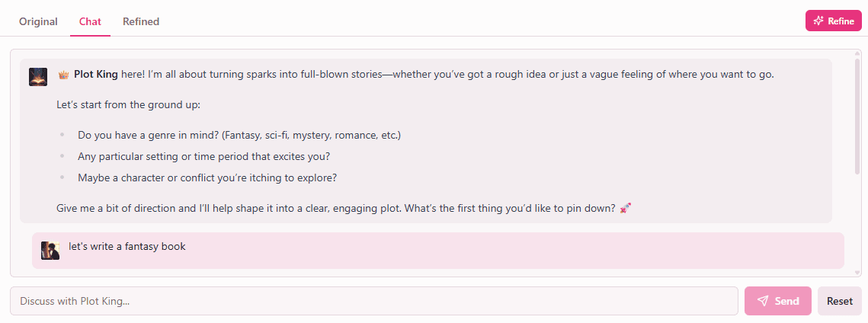Click the "let's write a fantasy book" message
Screen dimensions: 868x323
(127, 247)
